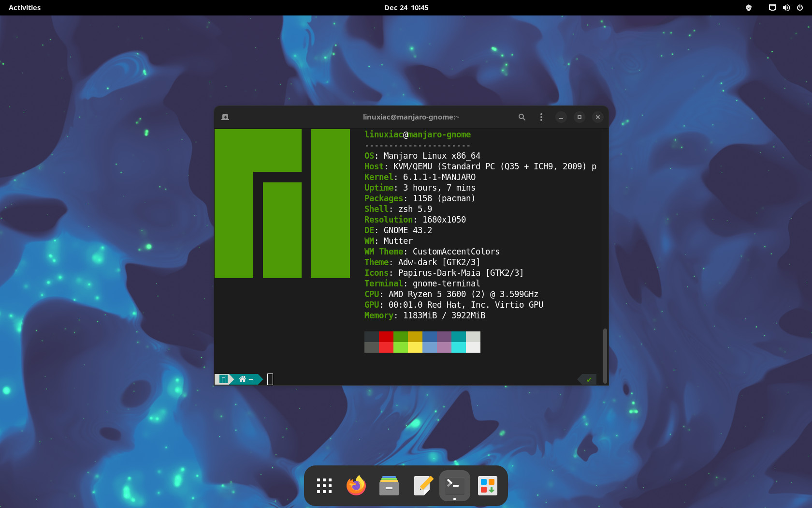Click the Theme 'Adw-dark [GTK2/3]' line

422,262
